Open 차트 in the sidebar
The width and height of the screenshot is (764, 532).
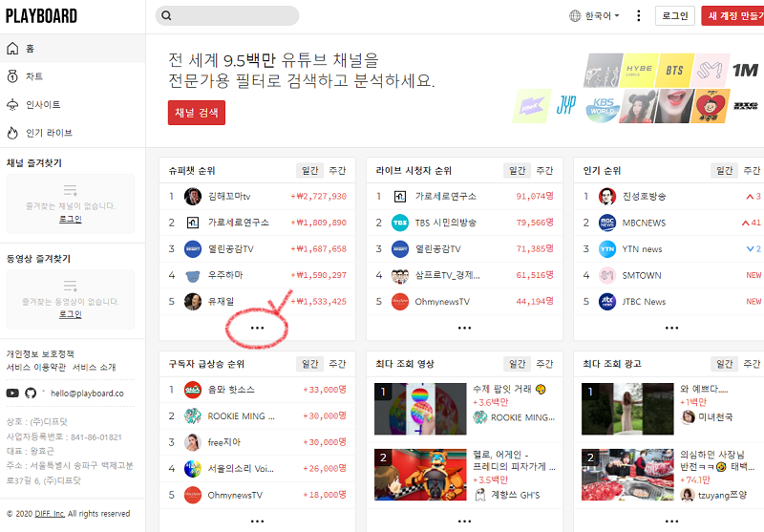[73, 76]
